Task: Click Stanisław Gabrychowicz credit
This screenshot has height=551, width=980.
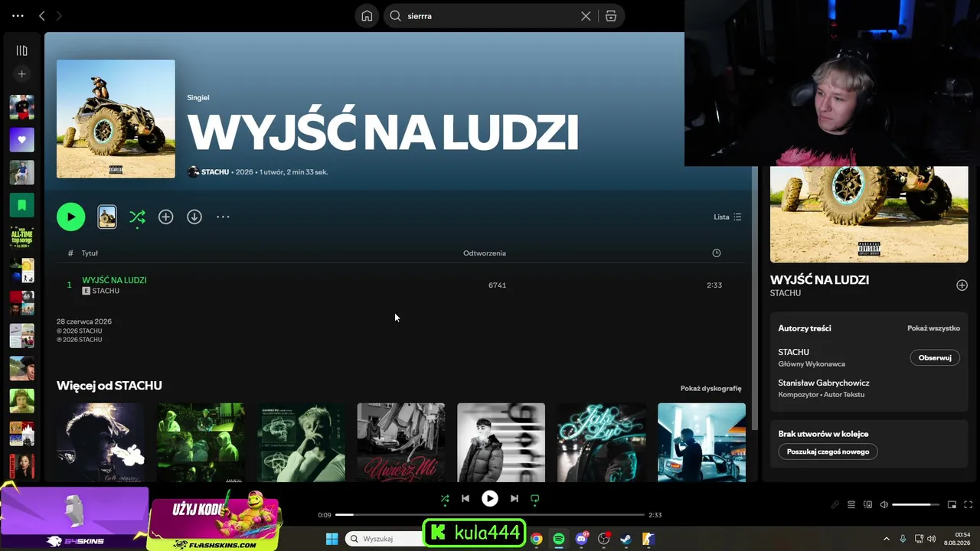Action: tap(824, 383)
